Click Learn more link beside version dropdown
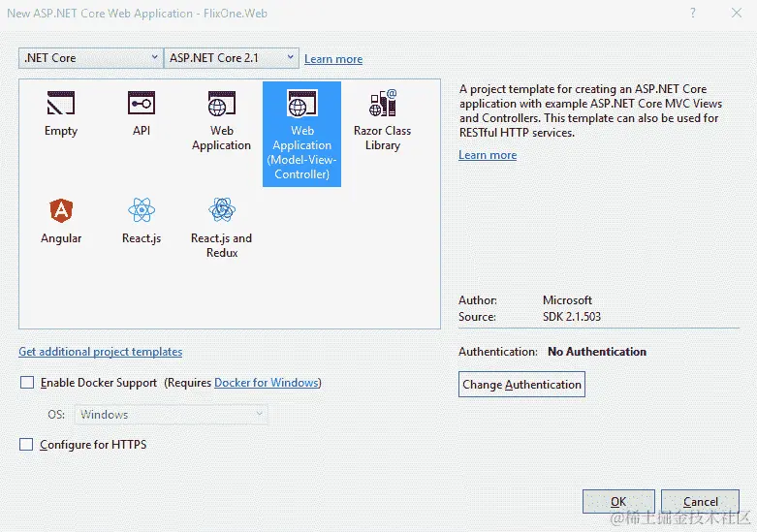Image resolution: width=757 pixels, height=532 pixels. point(333,59)
